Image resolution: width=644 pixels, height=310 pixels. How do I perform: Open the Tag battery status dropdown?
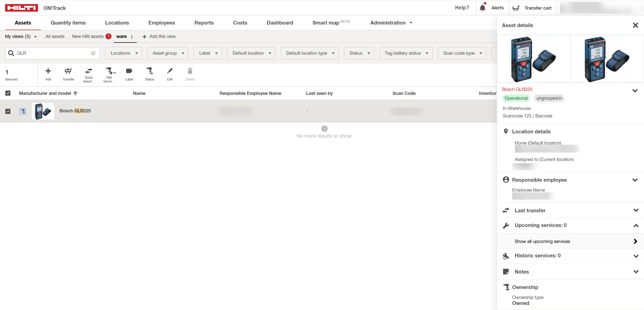(406, 53)
